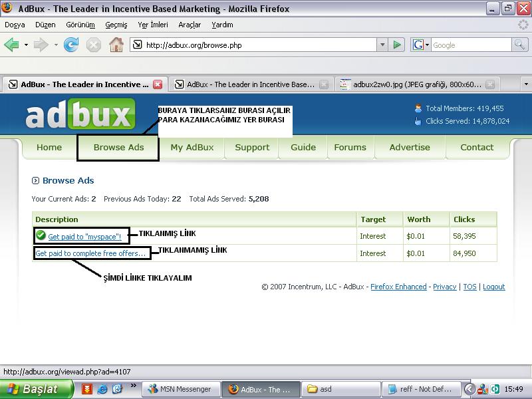Open MSN Messenger from the taskbar
This screenshot has height=399, width=532.
point(180,389)
